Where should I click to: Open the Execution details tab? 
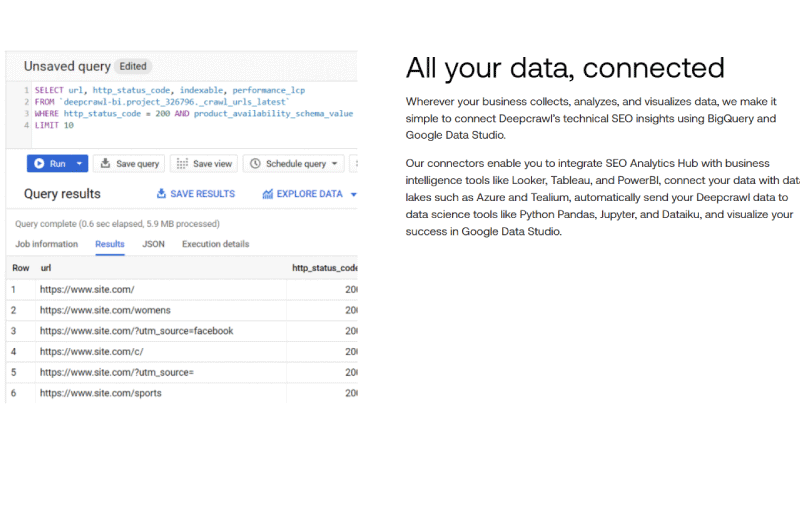[x=215, y=244]
